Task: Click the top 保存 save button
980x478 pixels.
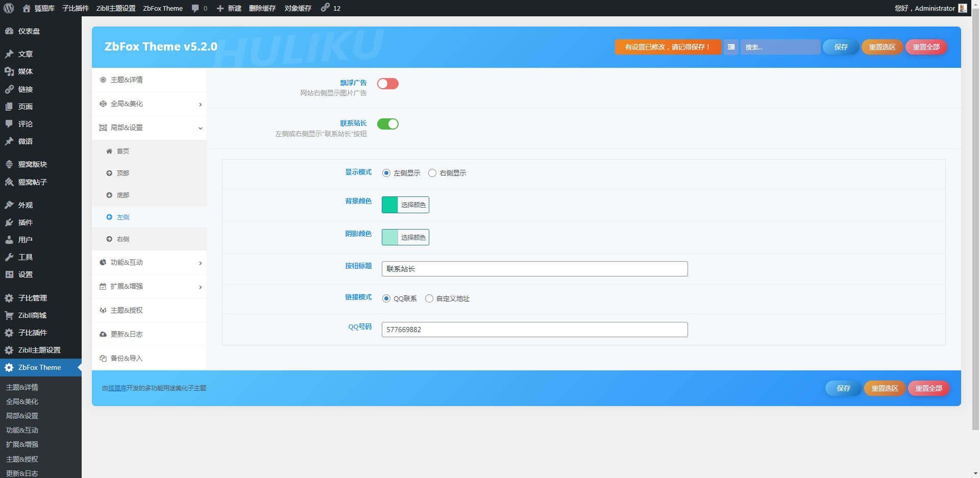Action: pos(841,47)
